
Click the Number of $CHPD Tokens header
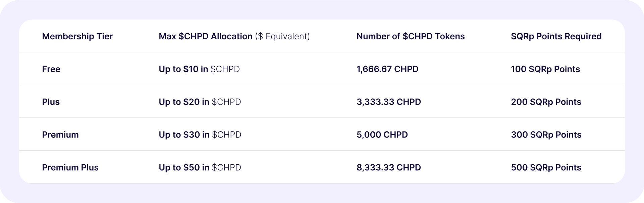click(411, 36)
